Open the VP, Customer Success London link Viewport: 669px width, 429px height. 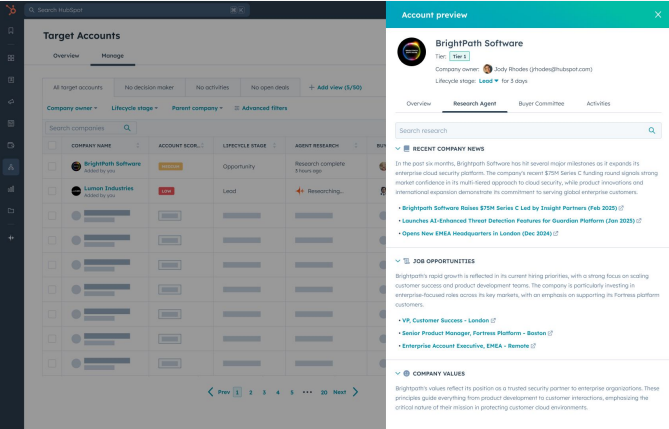coord(446,320)
